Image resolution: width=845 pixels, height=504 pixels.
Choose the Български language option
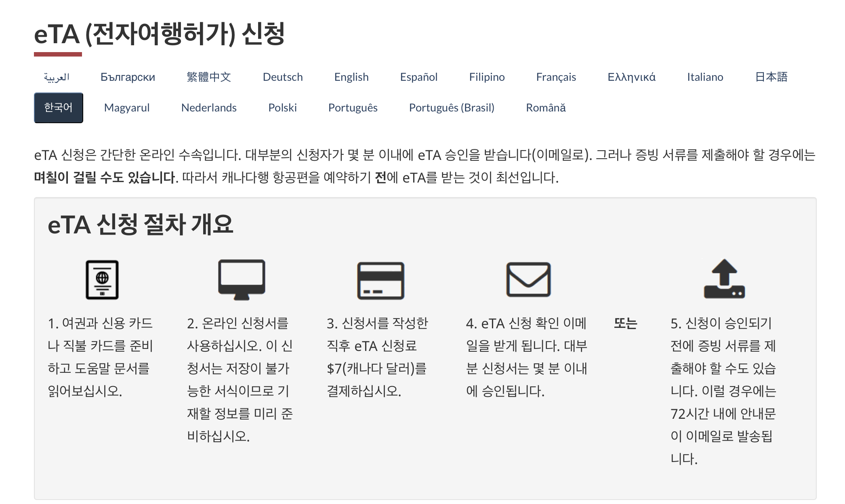[x=128, y=77]
